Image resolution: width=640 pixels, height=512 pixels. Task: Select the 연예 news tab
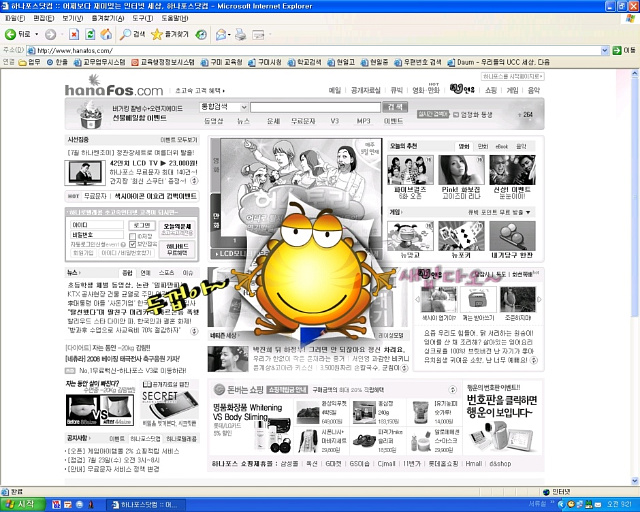pyautogui.click(x=145, y=273)
